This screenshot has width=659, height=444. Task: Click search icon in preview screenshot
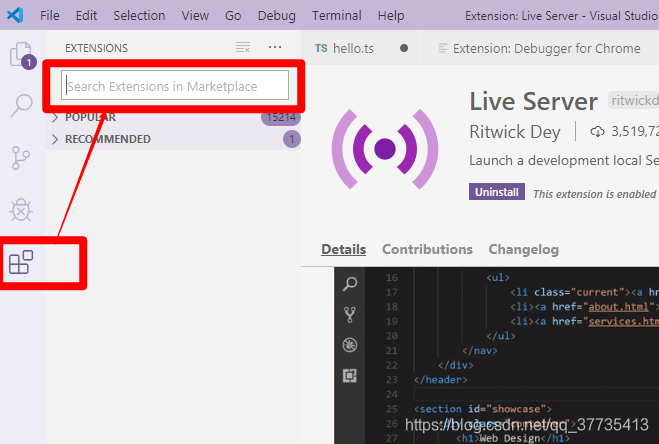coord(350,284)
